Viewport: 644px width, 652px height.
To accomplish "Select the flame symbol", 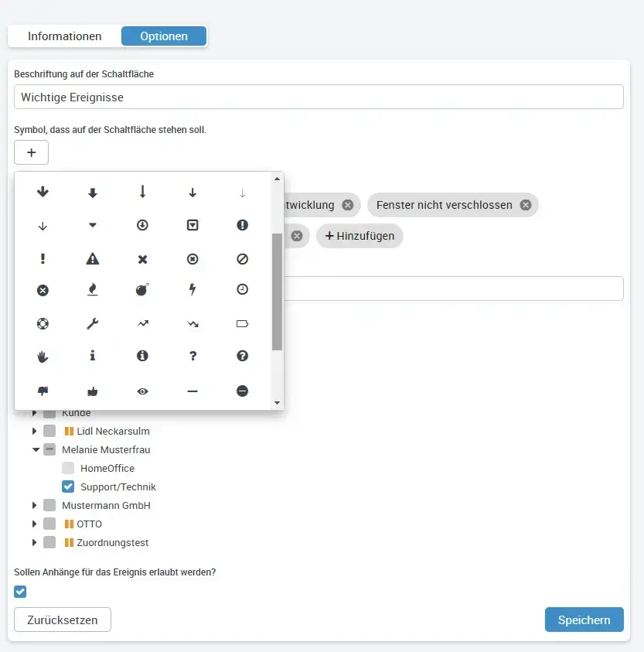I will pyautogui.click(x=93, y=290).
